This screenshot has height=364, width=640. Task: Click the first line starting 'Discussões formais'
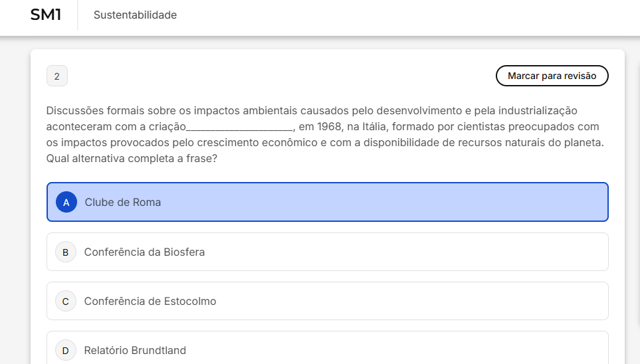311,110
